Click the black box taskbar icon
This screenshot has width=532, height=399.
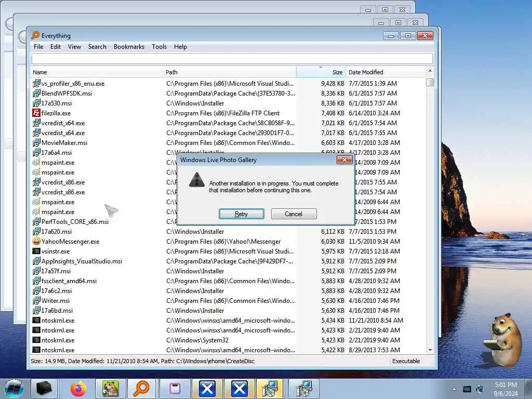click(x=44, y=389)
